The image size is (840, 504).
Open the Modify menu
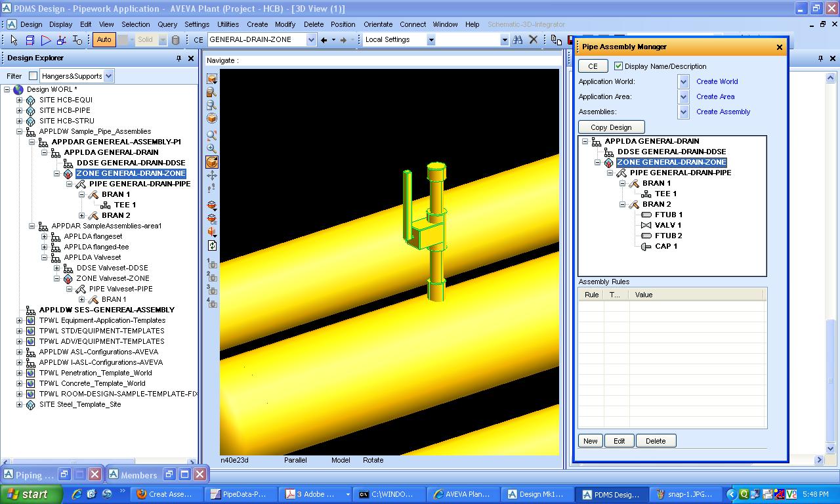click(x=285, y=24)
